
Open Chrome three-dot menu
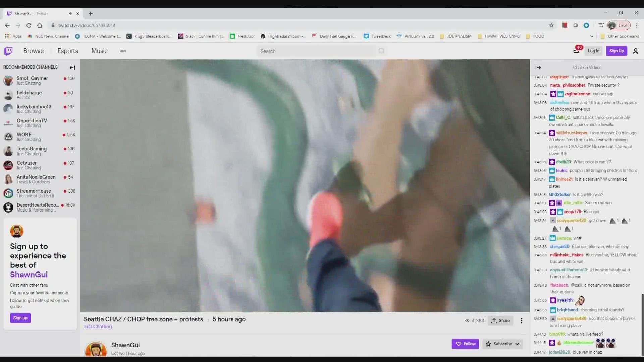click(x=637, y=25)
